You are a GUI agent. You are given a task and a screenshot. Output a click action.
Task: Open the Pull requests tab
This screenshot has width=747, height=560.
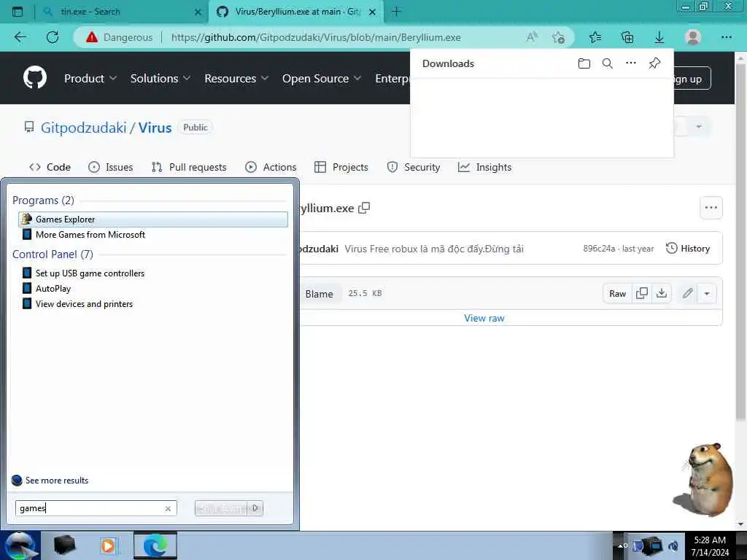(189, 167)
